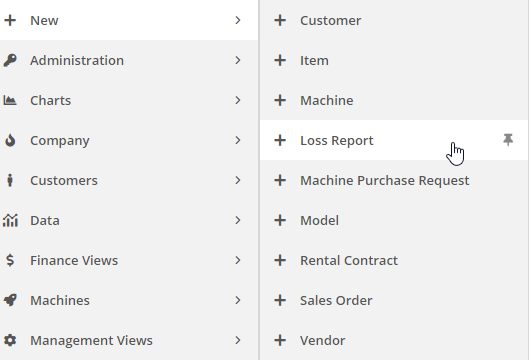Click the plus icon next to Customer
This screenshot has width=529, height=360.
point(280,21)
